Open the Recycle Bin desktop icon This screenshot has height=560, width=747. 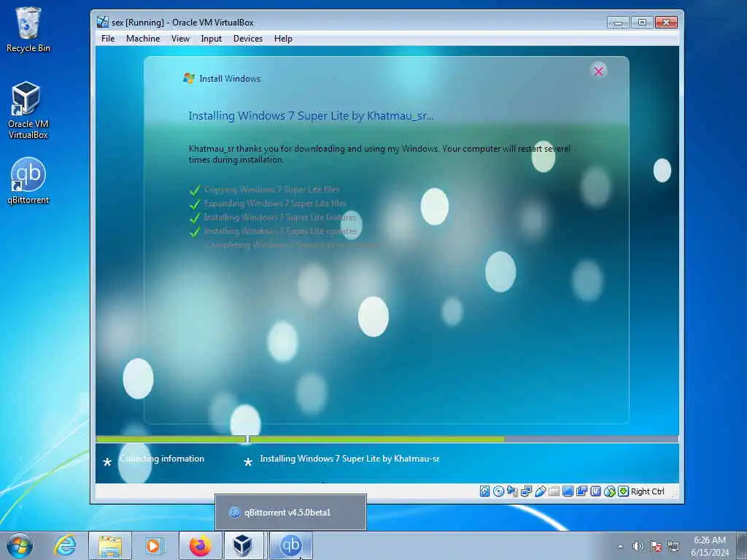(x=28, y=29)
